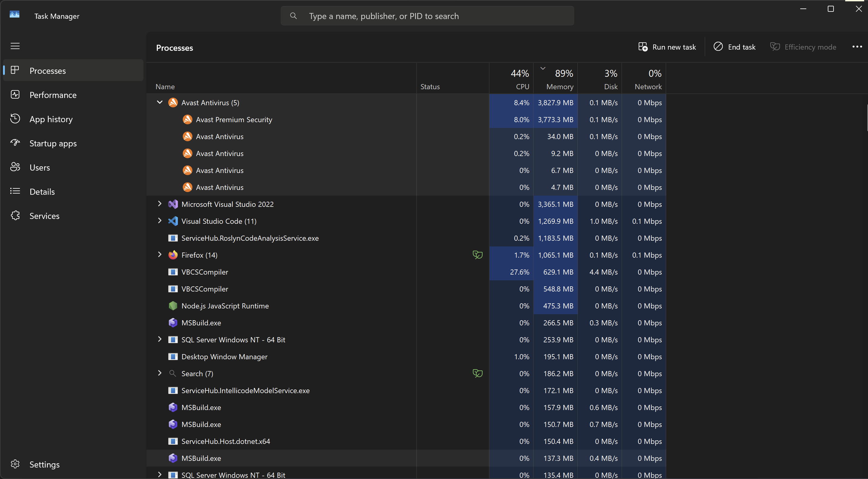Select the MSBuild.exe row using 157.9 MB

406,407
